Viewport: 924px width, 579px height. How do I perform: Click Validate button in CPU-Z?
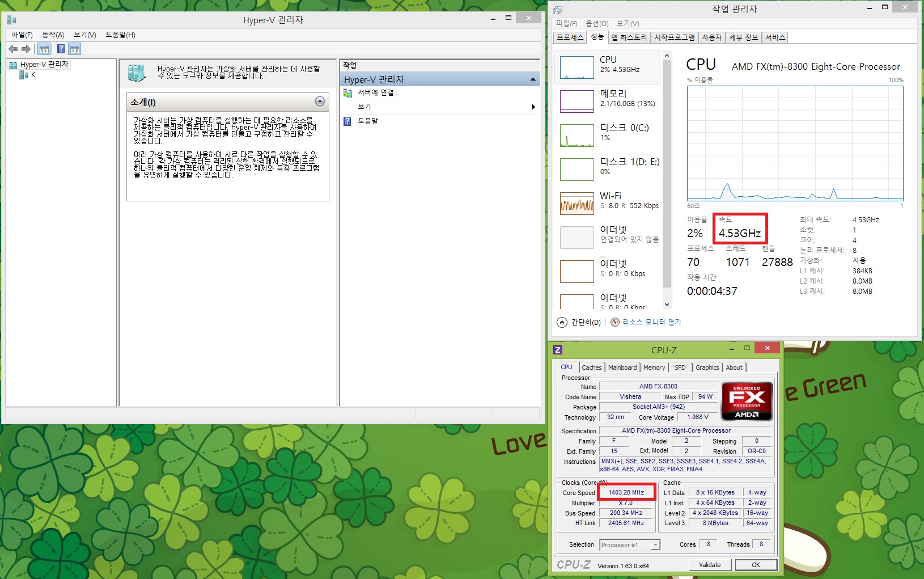(710, 565)
